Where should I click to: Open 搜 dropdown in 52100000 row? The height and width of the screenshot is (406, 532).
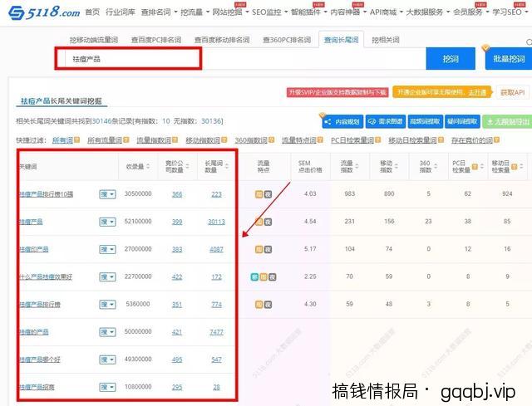pyautogui.click(x=107, y=222)
